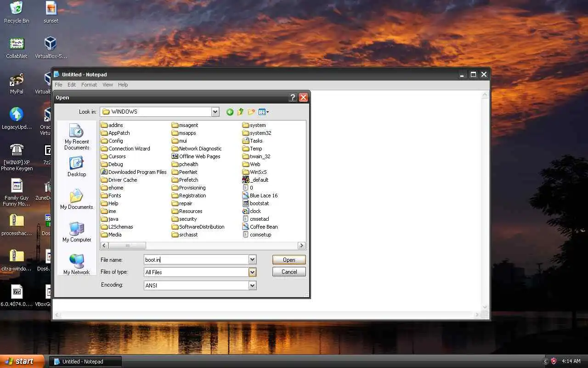Select the _default file
Image resolution: width=588 pixels, height=368 pixels.
click(255, 180)
